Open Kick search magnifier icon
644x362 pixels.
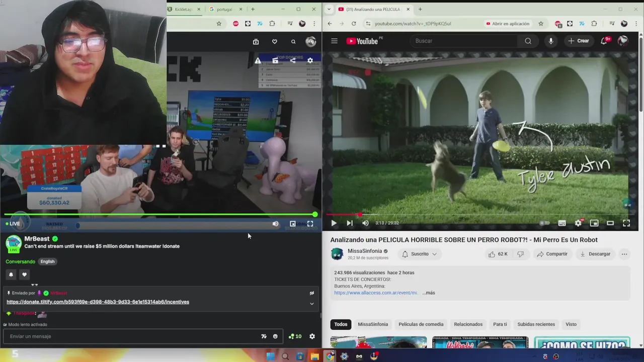[293, 42]
